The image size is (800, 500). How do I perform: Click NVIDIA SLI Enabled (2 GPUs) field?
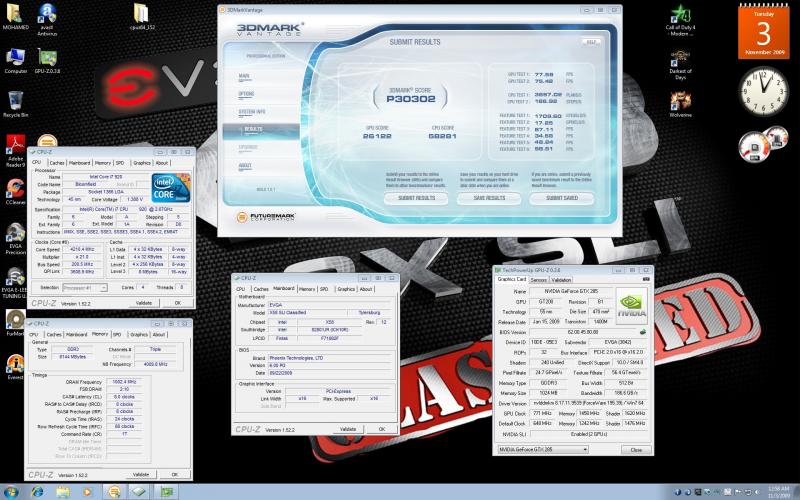click(589, 434)
